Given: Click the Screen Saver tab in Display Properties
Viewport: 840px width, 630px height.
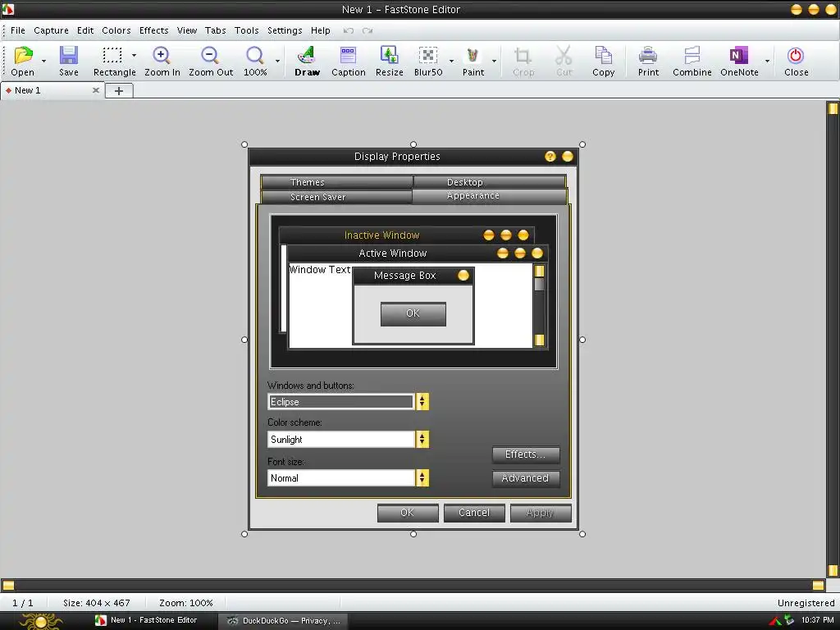Looking at the screenshot, I should [x=337, y=197].
